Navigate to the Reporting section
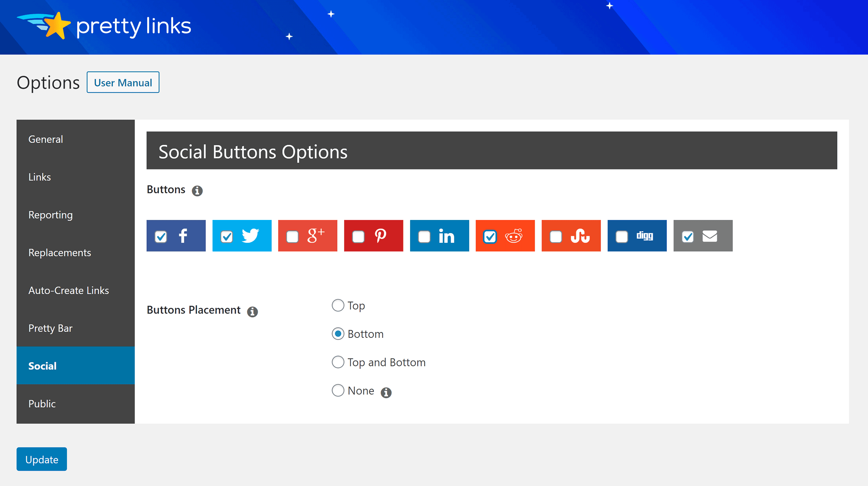 coord(76,214)
